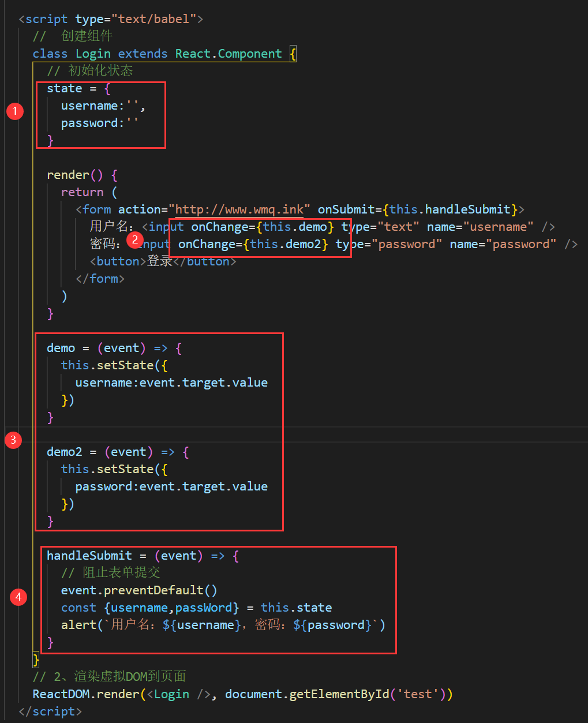Click the closing </script> tag
Image resolution: width=588 pixels, height=723 pixels.
tap(50, 711)
